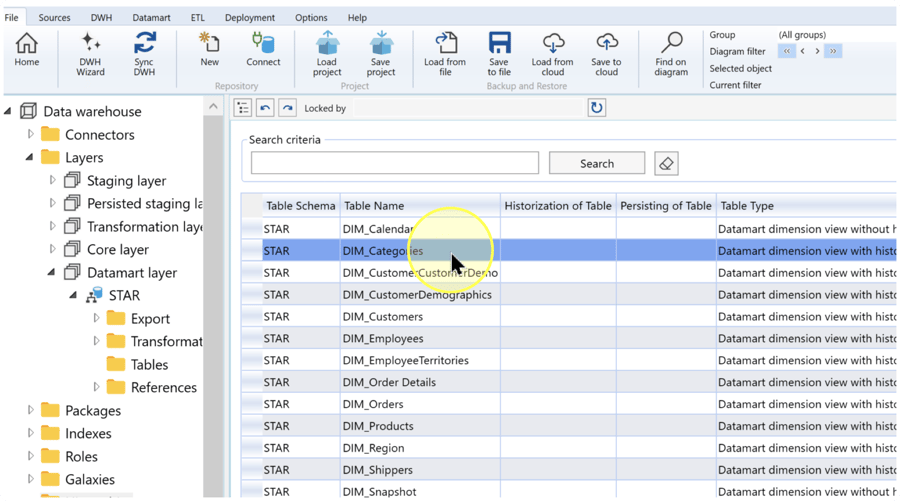Image resolution: width=900 pixels, height=501 pixels.
Task: Refresh the lock status
Action: tap(597, 108)
